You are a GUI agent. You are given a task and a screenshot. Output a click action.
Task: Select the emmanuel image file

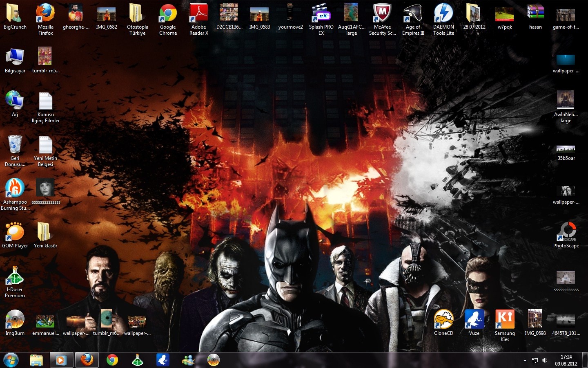[45, 321]
